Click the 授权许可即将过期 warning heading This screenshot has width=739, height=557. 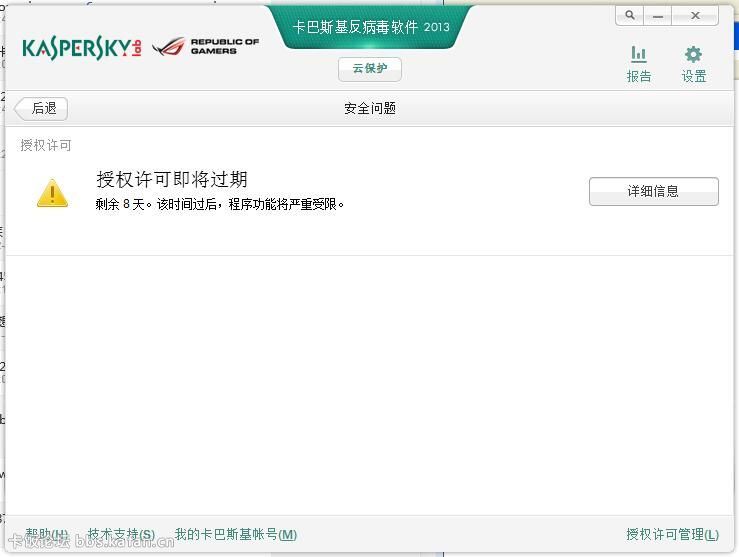pyautogui.click(x=172, y=179)
